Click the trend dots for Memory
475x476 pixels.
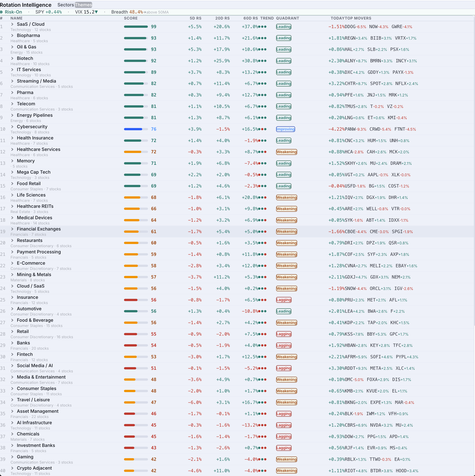click(x=262, y=163)
